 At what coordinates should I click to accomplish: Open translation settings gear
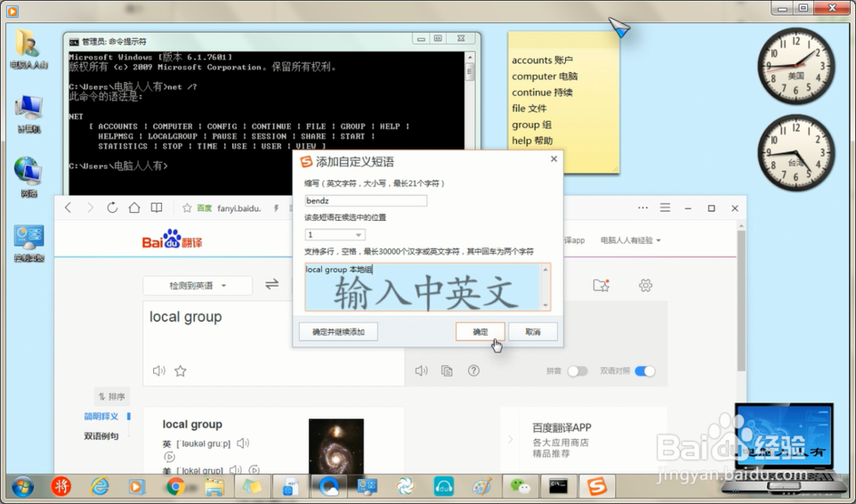pos(645,285)
